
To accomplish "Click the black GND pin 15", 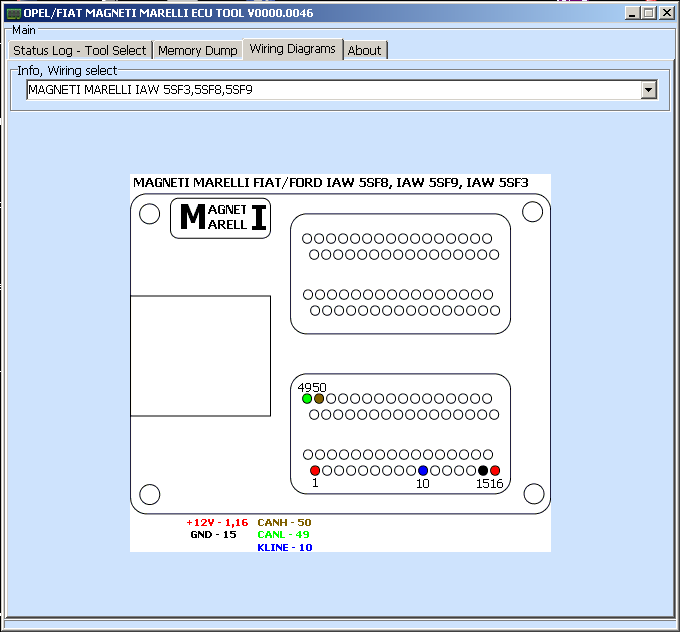I will coord(483,470).
